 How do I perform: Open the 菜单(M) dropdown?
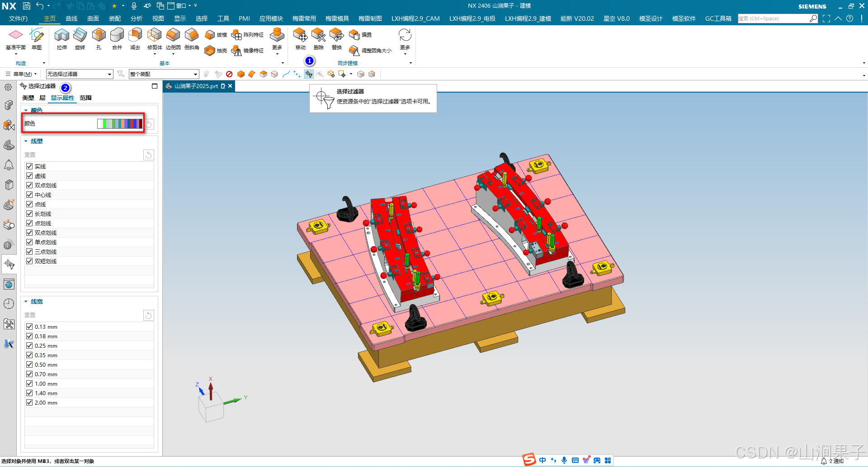20,74
